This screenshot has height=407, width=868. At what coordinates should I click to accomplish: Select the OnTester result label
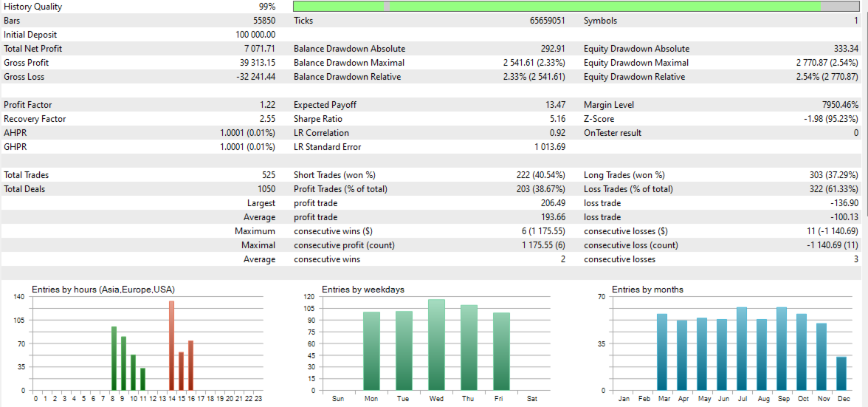(x=613, y=133)
